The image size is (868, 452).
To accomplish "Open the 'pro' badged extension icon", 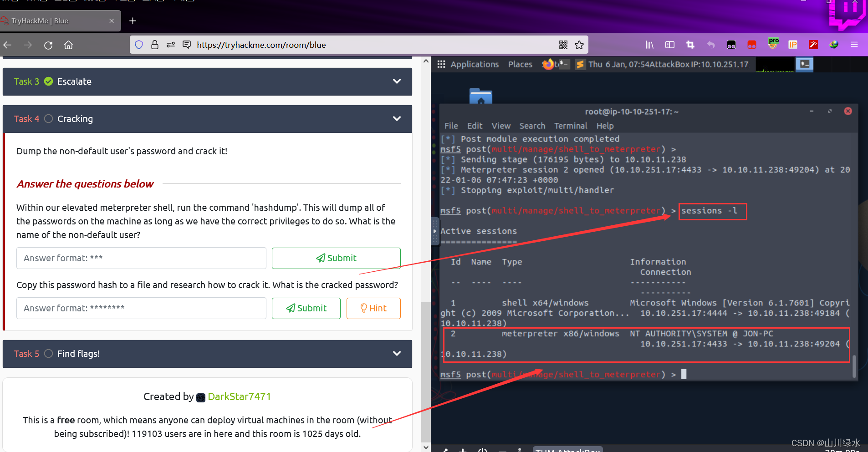I will [x=773, y=44].
